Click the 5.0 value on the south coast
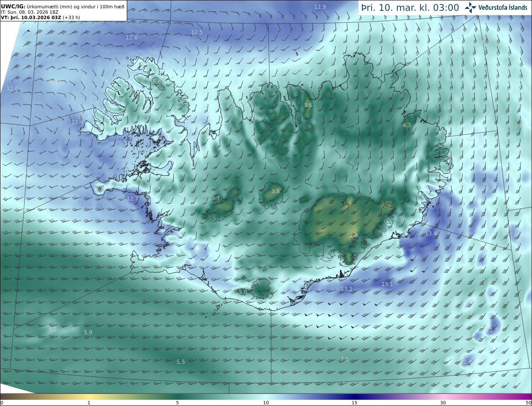532x406 pixels. click(243, 292)
